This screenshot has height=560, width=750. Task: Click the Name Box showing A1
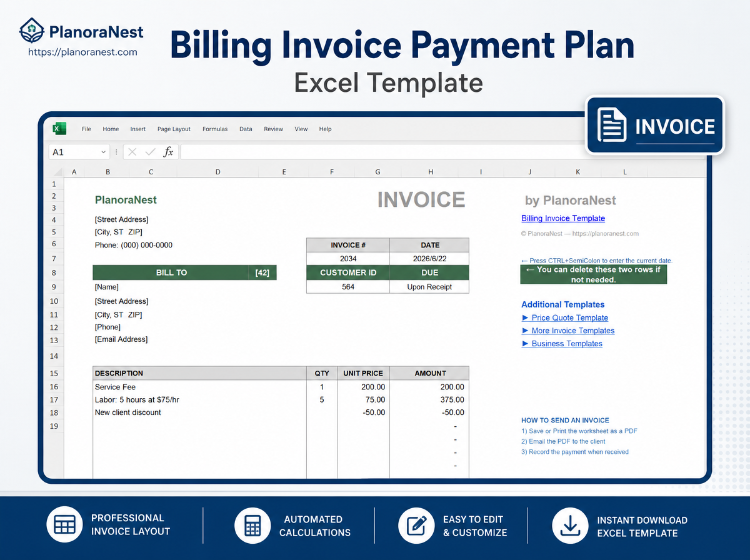79,152
